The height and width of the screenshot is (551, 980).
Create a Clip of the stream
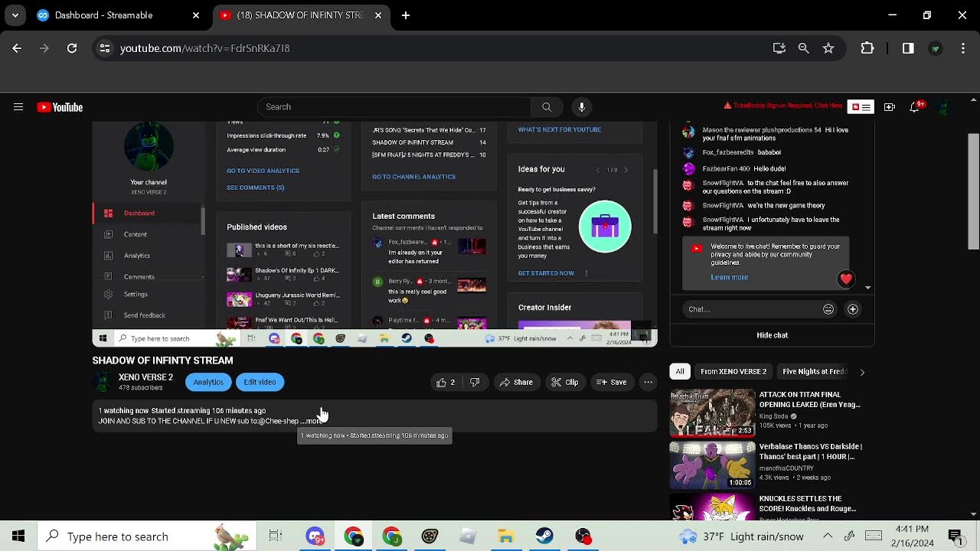click(x=564, y=382)
